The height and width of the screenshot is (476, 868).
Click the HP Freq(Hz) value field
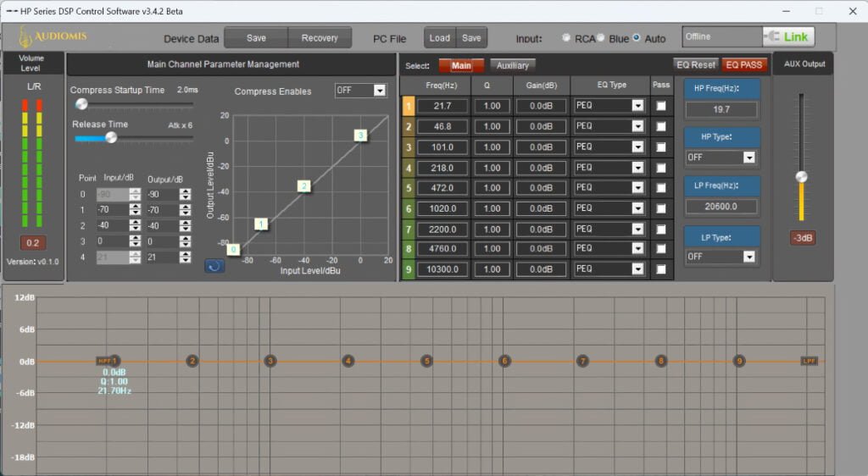tap(721, 109)
